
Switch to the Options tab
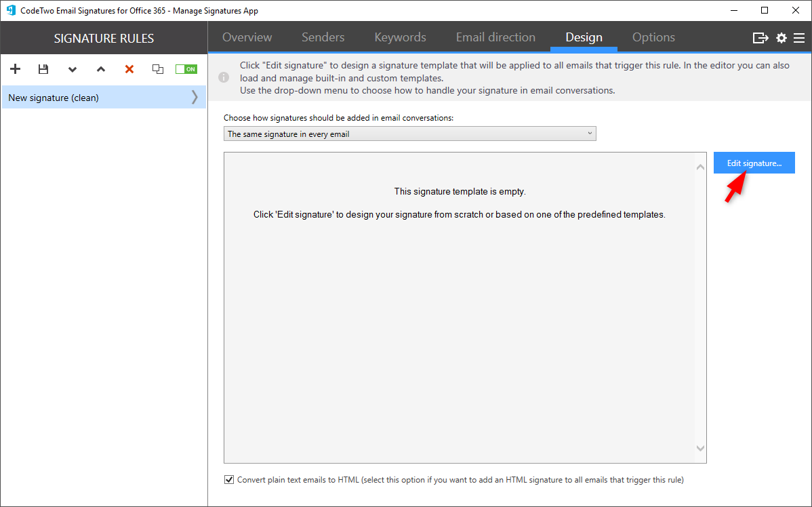pos(653,37)
